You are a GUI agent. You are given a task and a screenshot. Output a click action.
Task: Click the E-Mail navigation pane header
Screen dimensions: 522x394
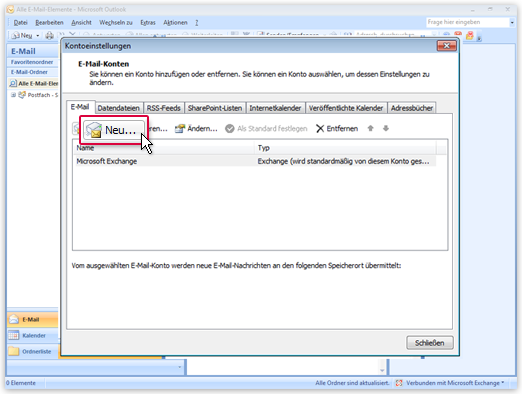tap(33, 51)
